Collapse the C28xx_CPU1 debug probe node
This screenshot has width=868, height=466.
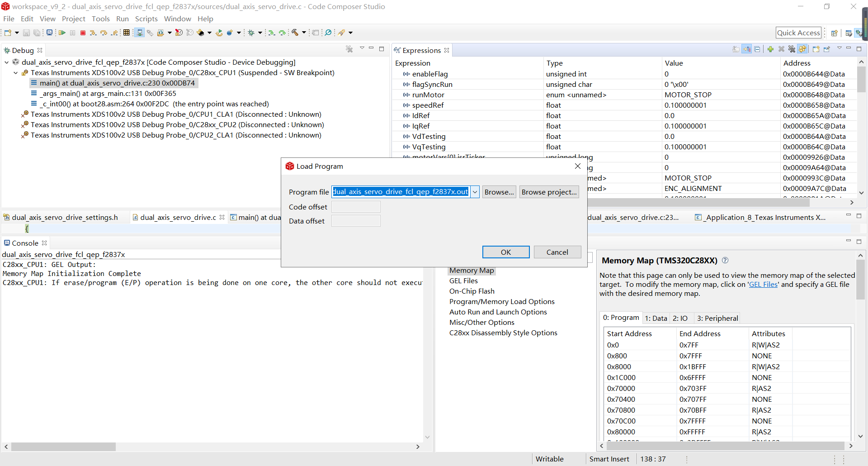click(16, 73)
